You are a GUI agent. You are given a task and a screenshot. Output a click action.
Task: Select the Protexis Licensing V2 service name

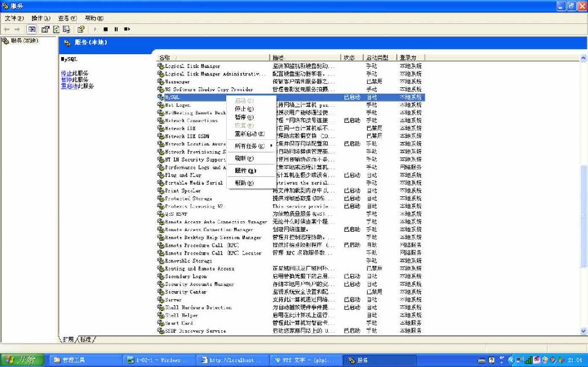pyautogui.click(x=194, y=206)
